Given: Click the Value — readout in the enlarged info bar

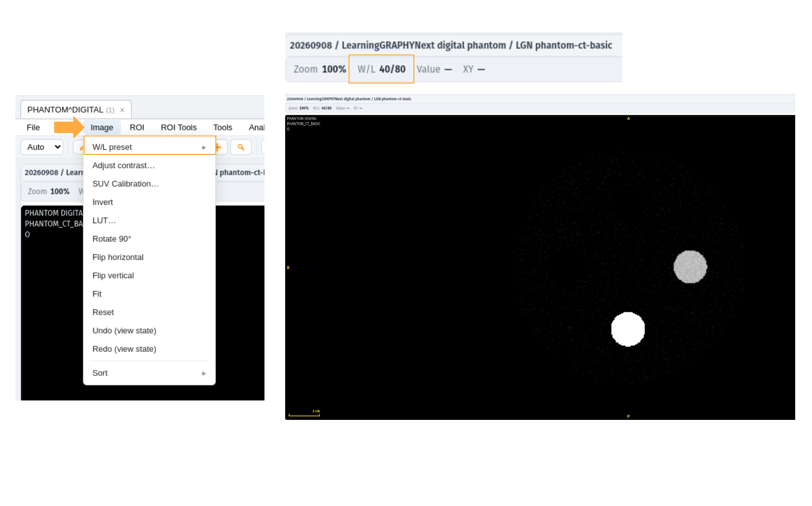Looking at the screenshot, I should [434, 69].
